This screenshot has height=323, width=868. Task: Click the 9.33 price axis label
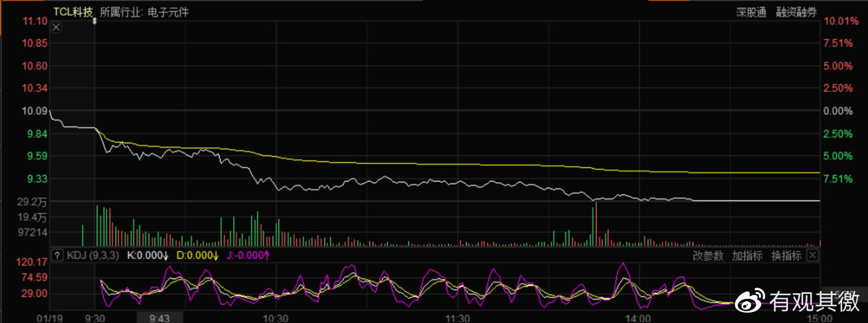click(37, 179)
